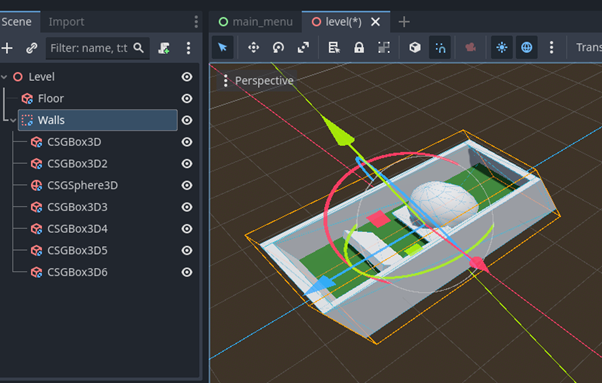This screenshot has height=383, width=602.
Task: Select the CSGBox3D4 node
Action: [x=77, y=229]
